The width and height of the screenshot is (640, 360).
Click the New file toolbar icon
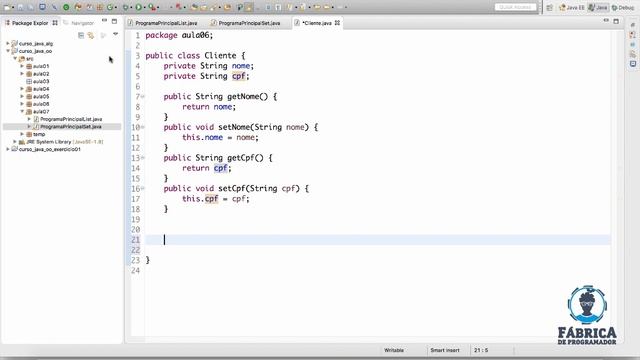pos(7,7)
